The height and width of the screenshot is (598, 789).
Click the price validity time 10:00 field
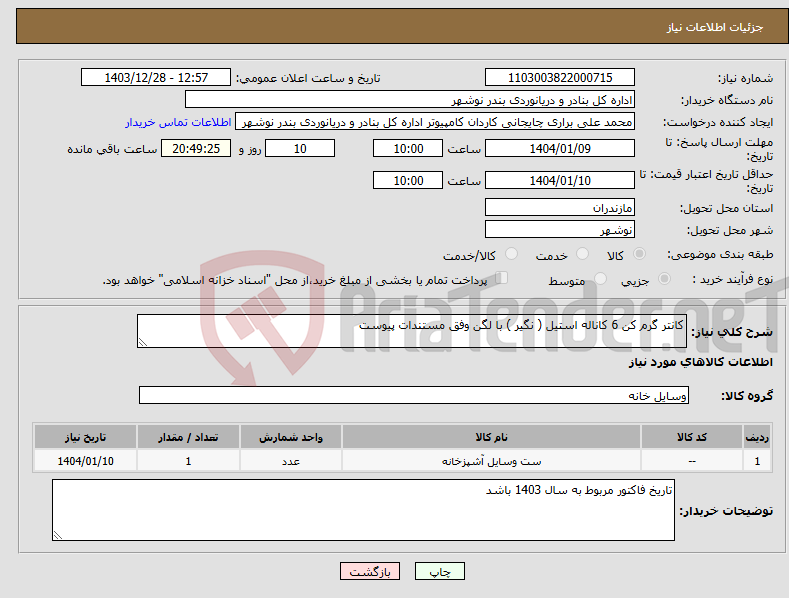(408, 180)
